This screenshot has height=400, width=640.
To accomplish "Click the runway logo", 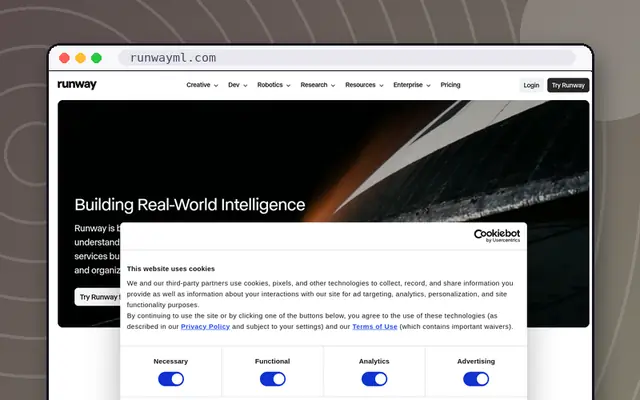I will 77,84.
